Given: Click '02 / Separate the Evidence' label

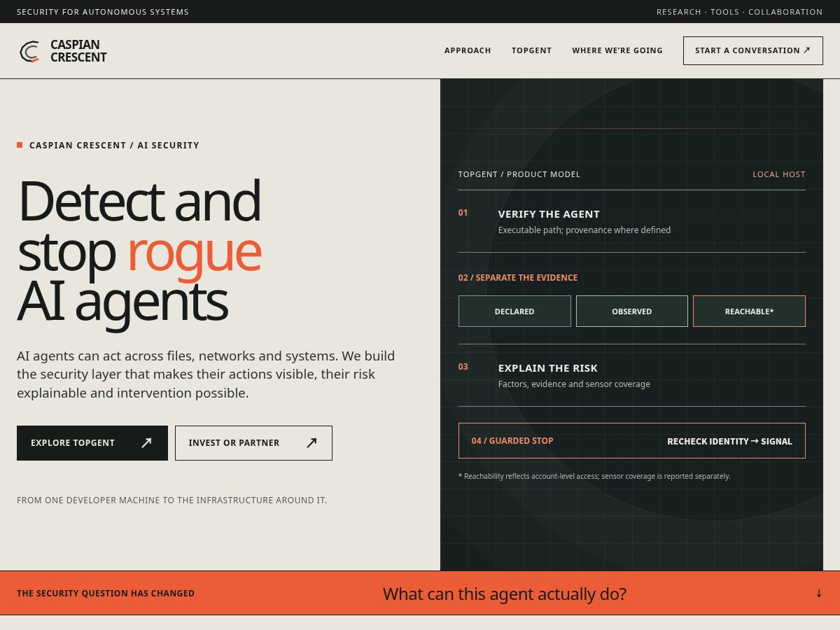Looking at the screenshot, I should 518,278.
